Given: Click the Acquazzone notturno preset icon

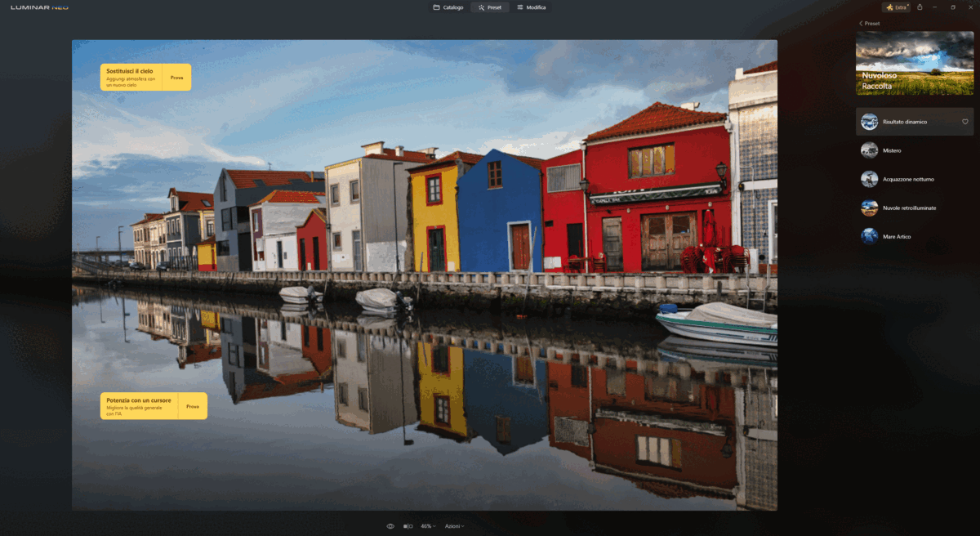Looking at the screenshot, I should 870,179.
